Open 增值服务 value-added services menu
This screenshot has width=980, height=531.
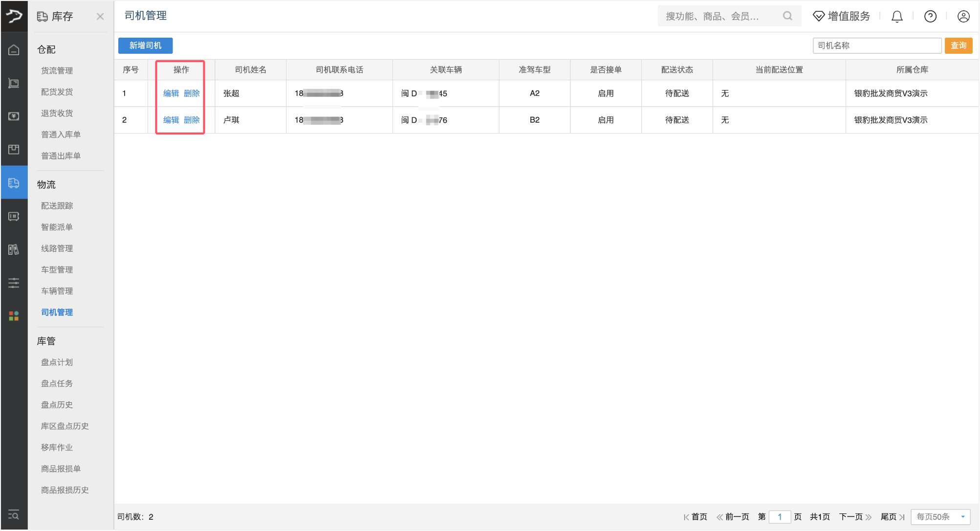tap(841, 16)
